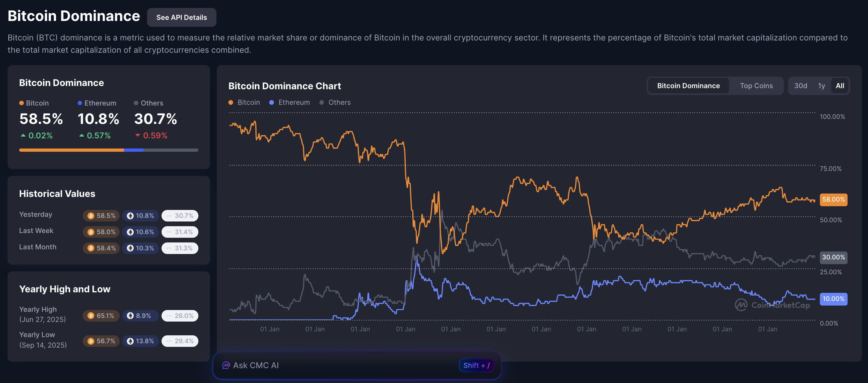This screenshot has width=868, height=383.
Task: Click the orange Bitcoin dot in the summary panel
Action: point(21,103)
